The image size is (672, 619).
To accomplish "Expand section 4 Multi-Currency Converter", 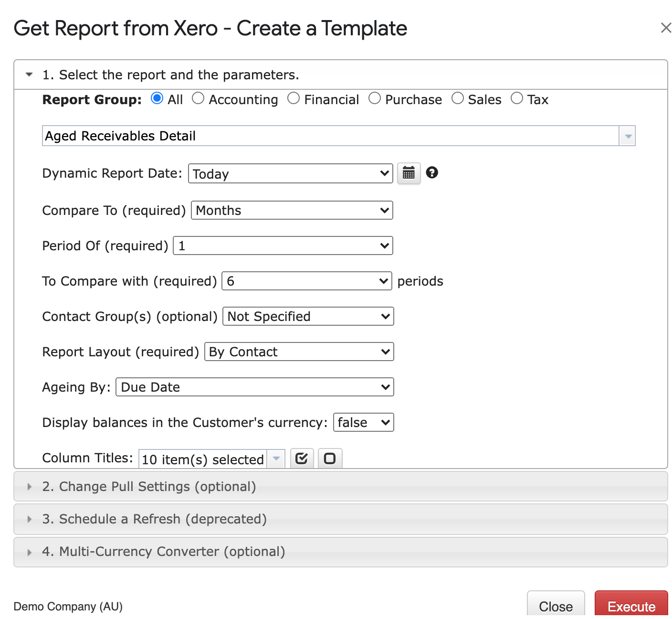I will tap(341, 551).
